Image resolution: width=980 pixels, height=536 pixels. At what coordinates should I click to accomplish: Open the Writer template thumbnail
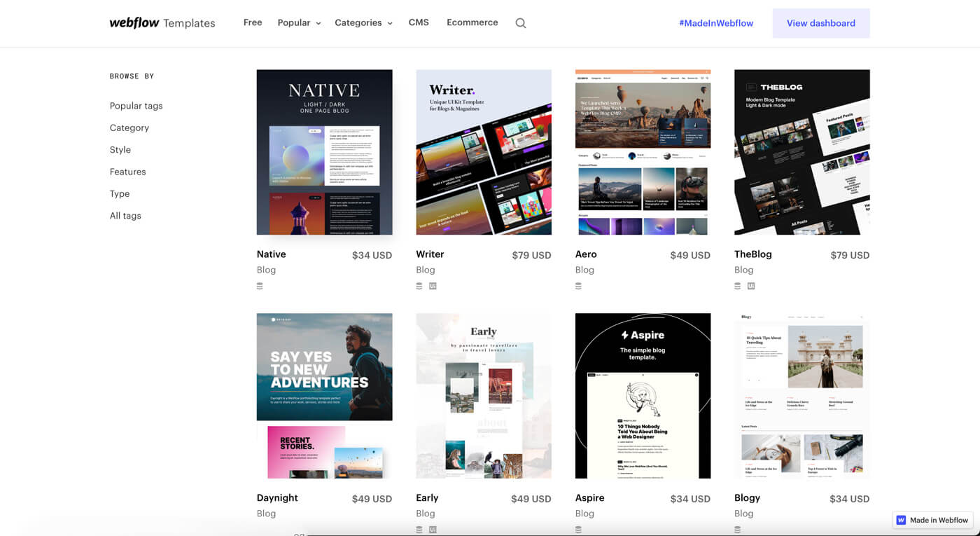(x=484, y=152)
